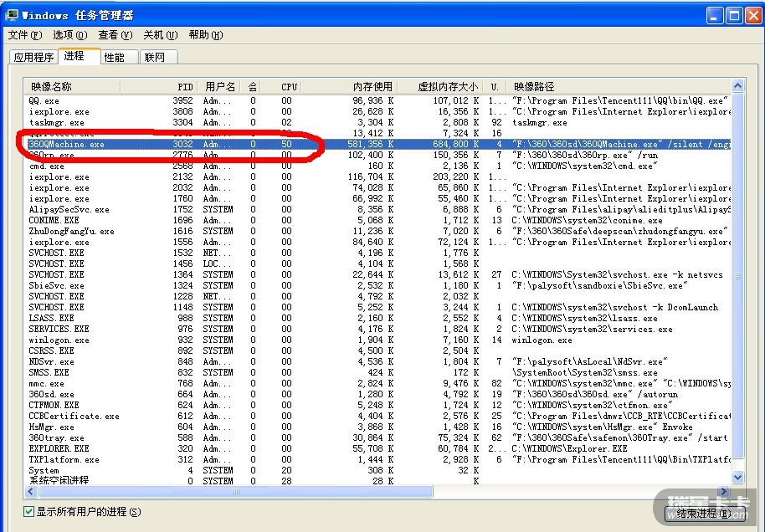This screenshot has height=532, width=765.
Task: Click the 581,356 K memory value
Action: coord(370,144)
